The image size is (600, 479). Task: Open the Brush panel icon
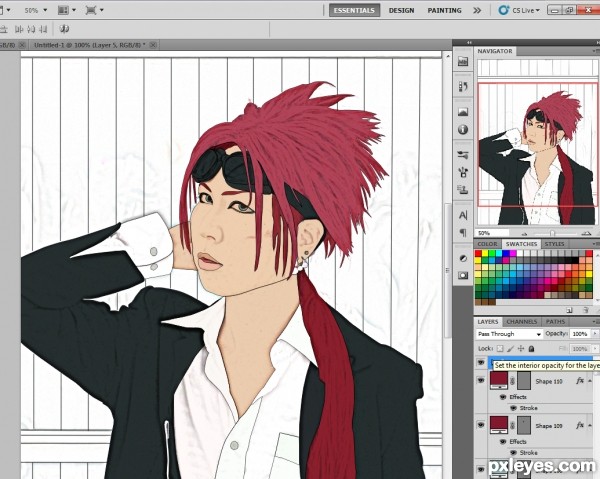(x=463, y=172)
